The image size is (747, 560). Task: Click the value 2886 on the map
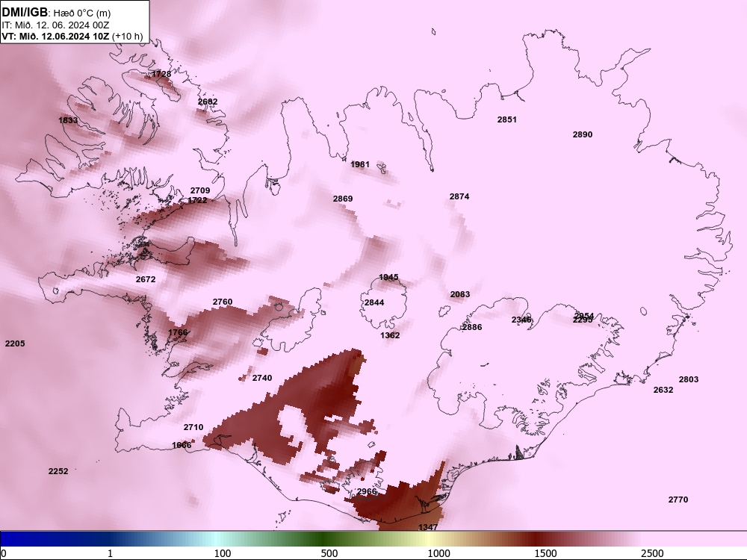(x=472, y=327)
